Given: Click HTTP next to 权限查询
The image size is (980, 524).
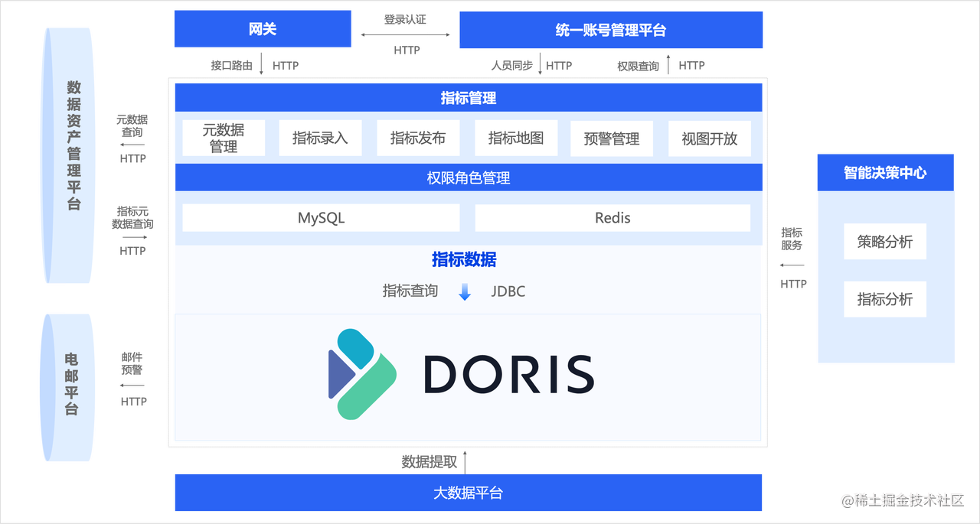Looking at the screenshot, I should (691, 66).
